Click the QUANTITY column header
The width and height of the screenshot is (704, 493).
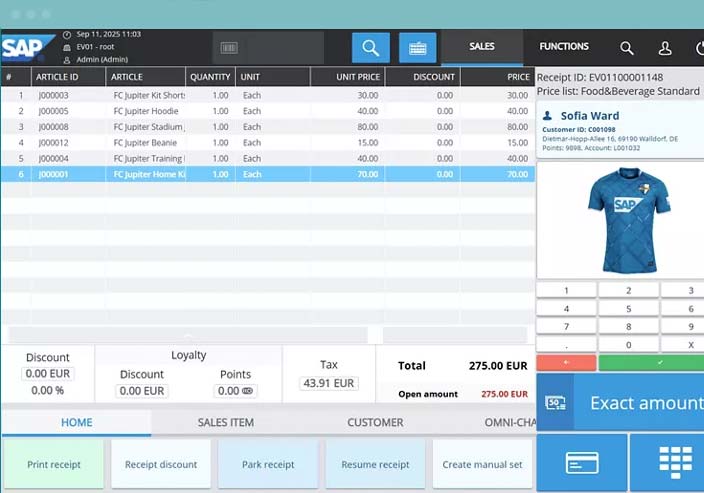(210, 77)
